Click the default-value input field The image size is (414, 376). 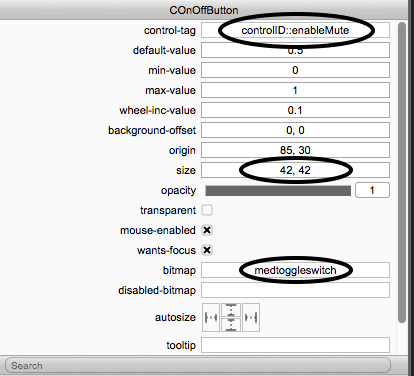295,50
